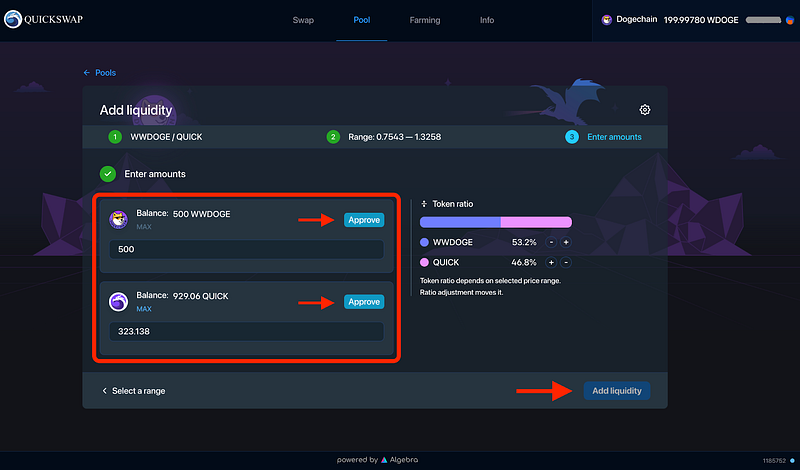
Task: Click the Balance: 929.06 QUICK text
Action: pos(182,296)
